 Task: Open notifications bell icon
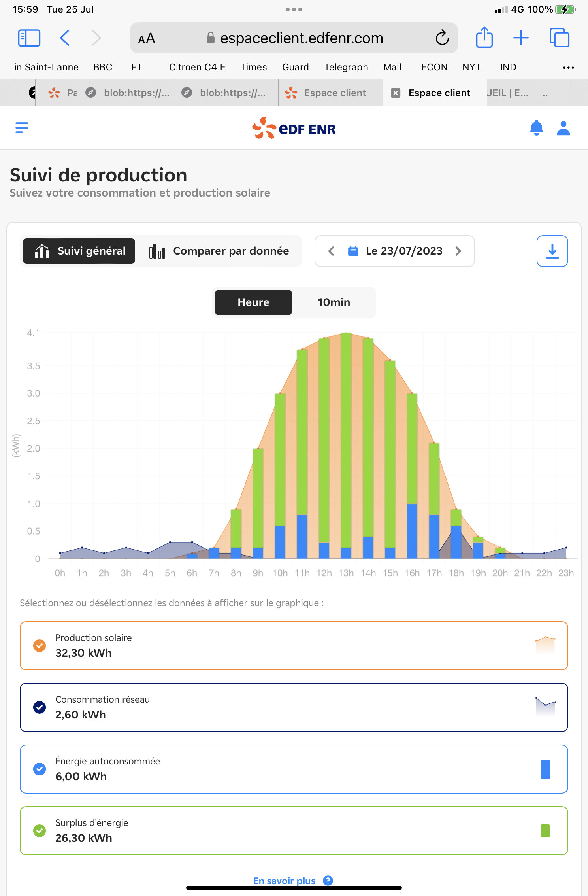tap(536, 128)
